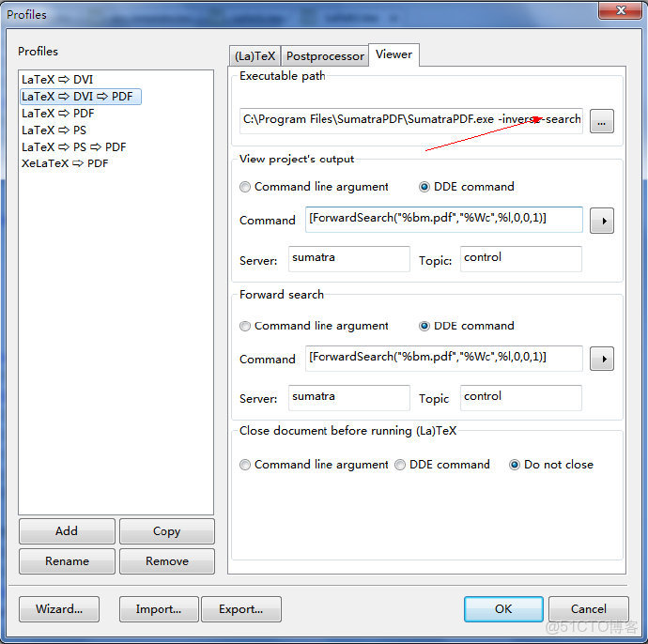Select the LaTeX ⇨ DVI ⇨ PDF profile
648x644 pixels.
pyautogui.click(x=81, y=97)
